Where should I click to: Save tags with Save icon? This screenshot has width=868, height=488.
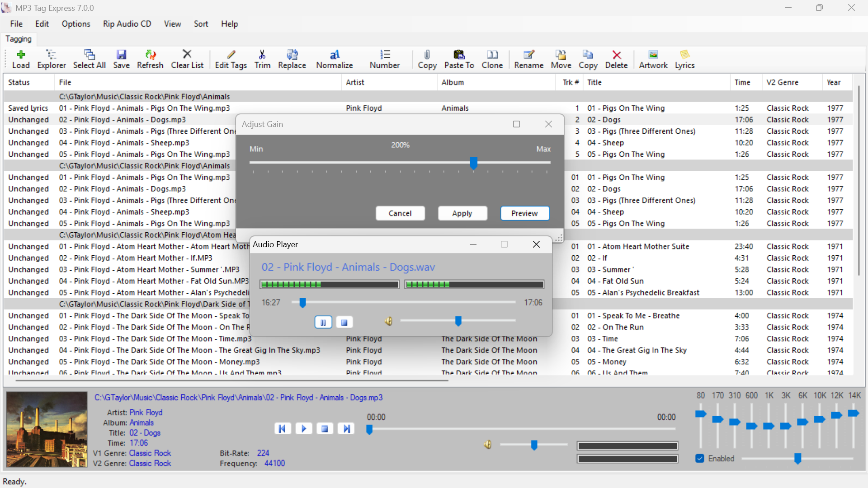tap(121, 59)
